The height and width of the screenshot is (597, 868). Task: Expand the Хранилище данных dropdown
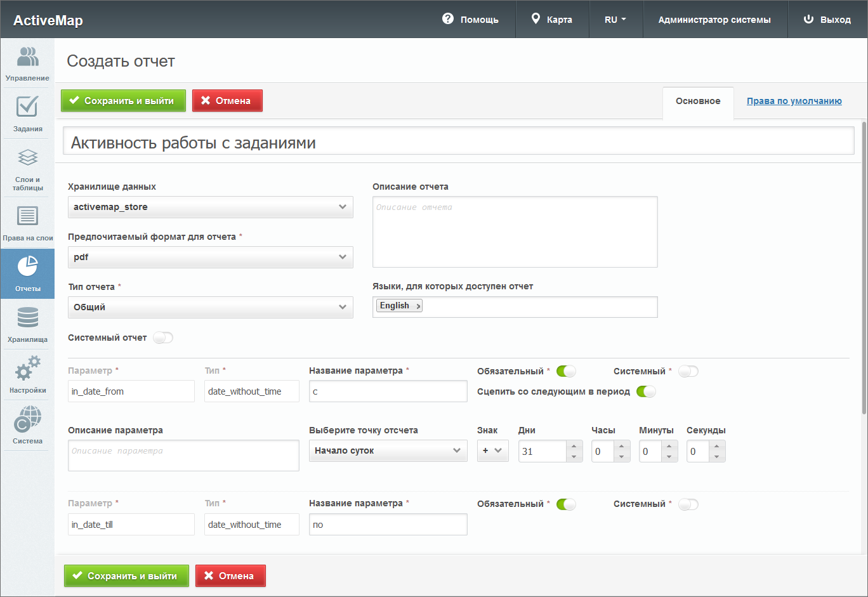(x=210, y=207)
